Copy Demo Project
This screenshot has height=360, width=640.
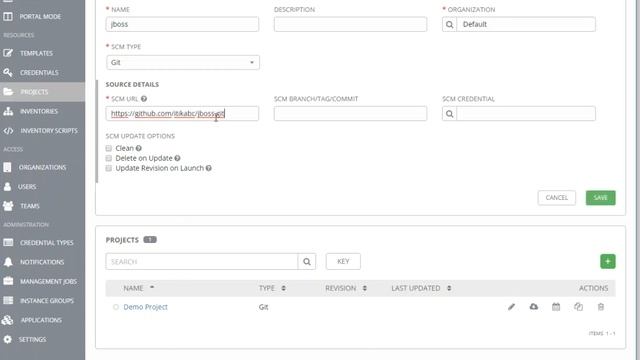coord(578,307)
